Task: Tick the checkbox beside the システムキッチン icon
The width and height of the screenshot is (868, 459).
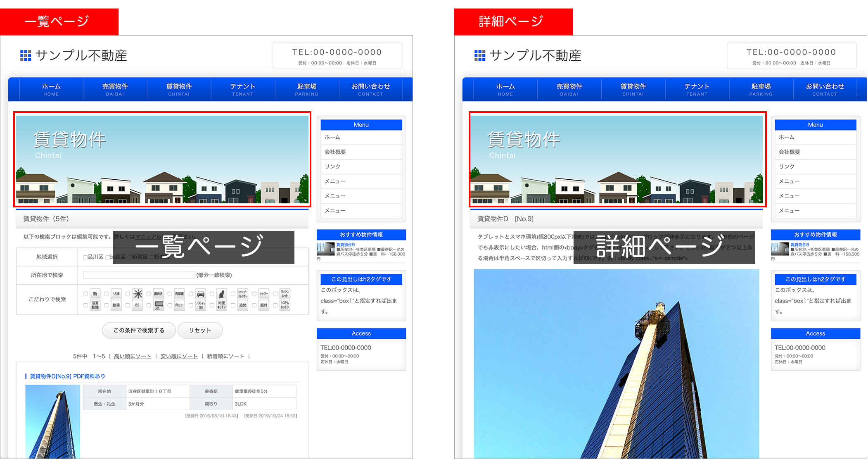Action: tap(275, 305)
